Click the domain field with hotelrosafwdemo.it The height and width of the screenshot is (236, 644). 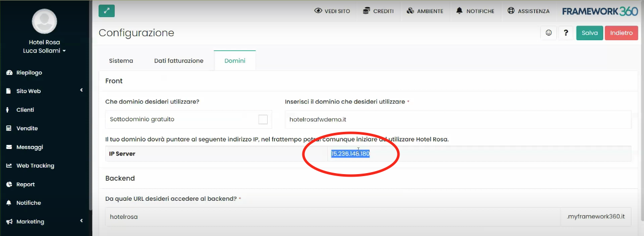pos(458,119)
